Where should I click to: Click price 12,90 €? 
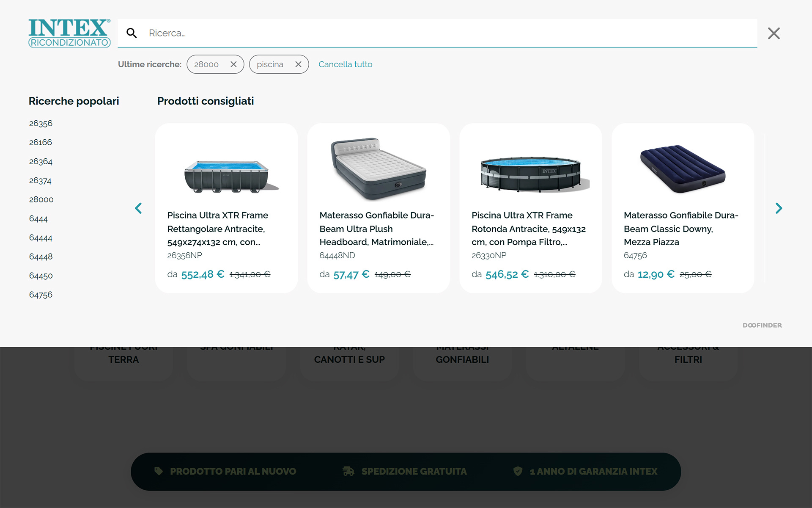click(656, 274)
